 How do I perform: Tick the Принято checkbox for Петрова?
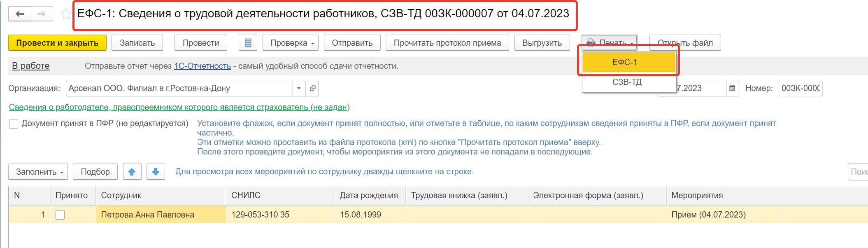(x=60, y=215)
